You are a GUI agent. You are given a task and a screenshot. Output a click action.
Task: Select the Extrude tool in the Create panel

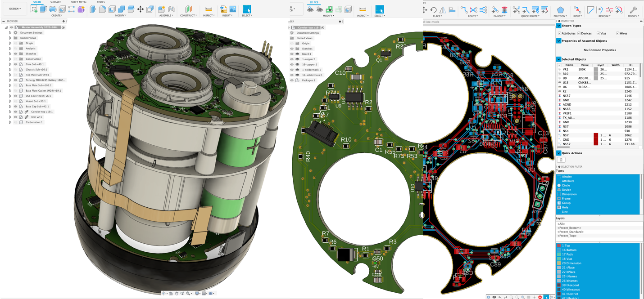[43, 9]
